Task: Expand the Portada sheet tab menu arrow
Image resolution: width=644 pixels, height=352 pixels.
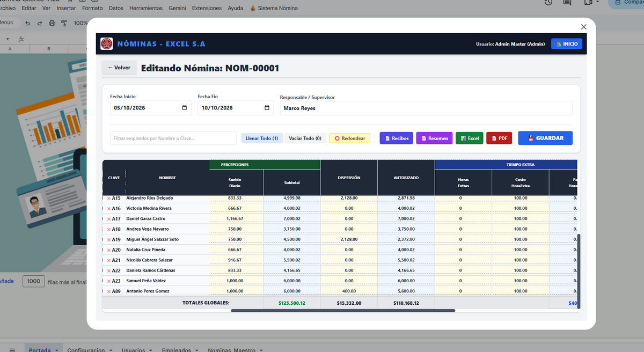Action: tap(56, 350)
